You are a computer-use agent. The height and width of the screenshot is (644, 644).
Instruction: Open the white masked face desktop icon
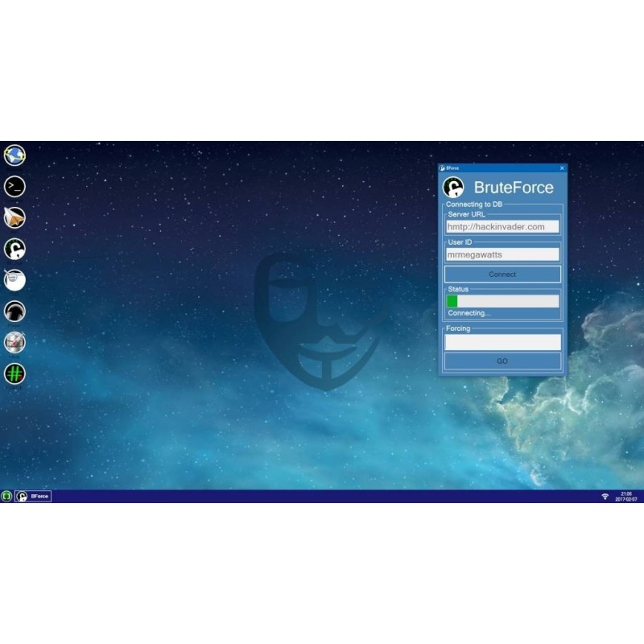pos(14,279)
